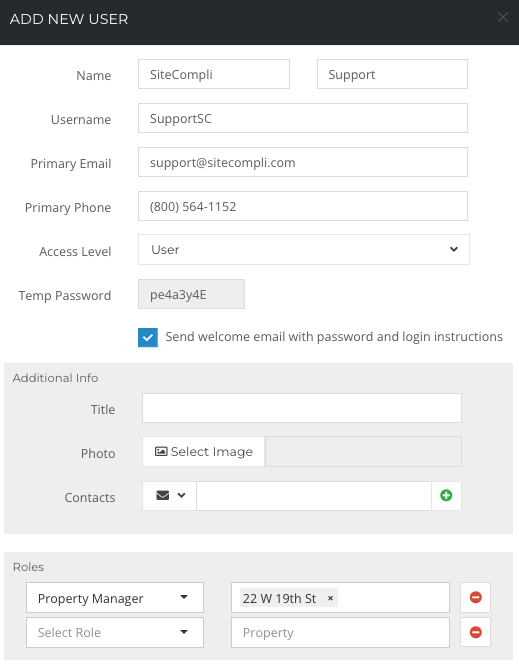The width and height of the screenshot is (519, 671).
Task: Click the Primary Email field
Action: [303, 162]
